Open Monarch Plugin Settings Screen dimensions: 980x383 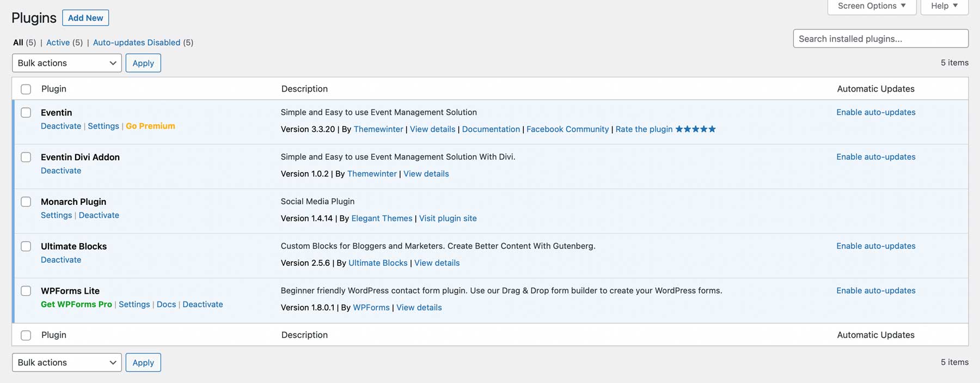point(56,215)
